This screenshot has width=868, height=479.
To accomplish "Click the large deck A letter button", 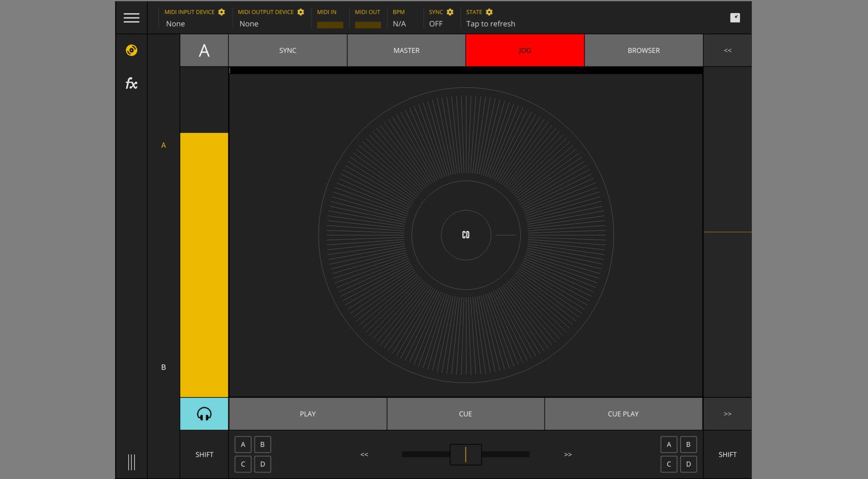I will coord(204,50).
